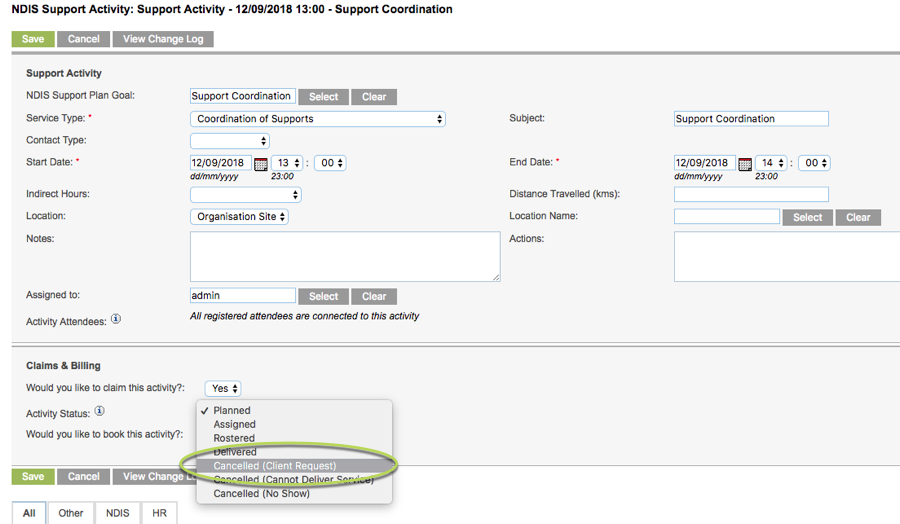Click the End Date text field
Viewport: 900px width, 524px height.
tap(705, 163)
